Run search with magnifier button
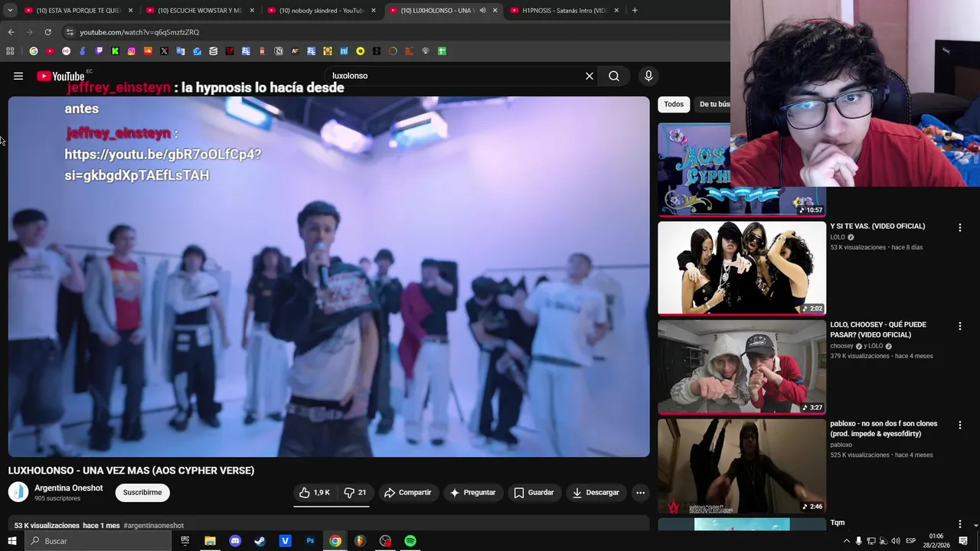The height and width of the screenshot is (551, 980). tap(614, 76)
